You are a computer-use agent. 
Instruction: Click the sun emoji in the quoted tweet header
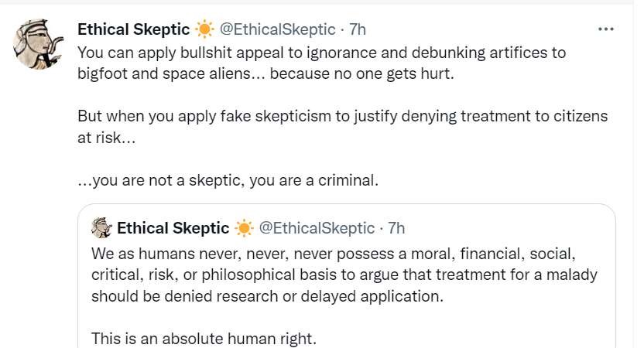[x=244, y=228]
